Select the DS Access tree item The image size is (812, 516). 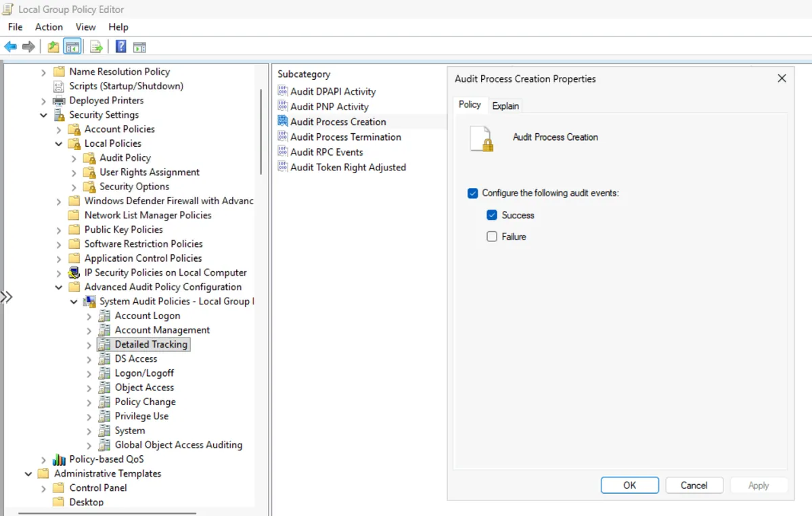[x=136, y=358]
